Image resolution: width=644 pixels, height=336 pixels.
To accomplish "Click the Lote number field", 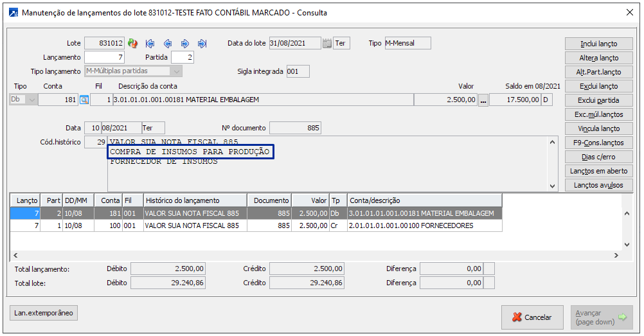I will [x=104, y=43].
